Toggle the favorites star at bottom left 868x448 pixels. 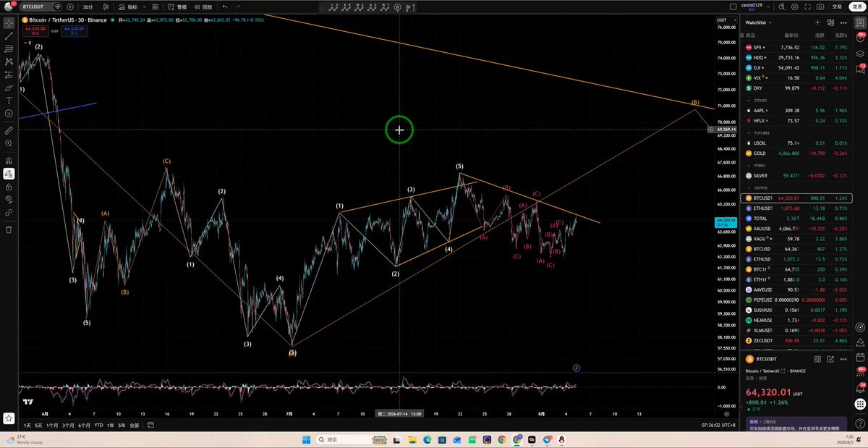tap(9, 418)
